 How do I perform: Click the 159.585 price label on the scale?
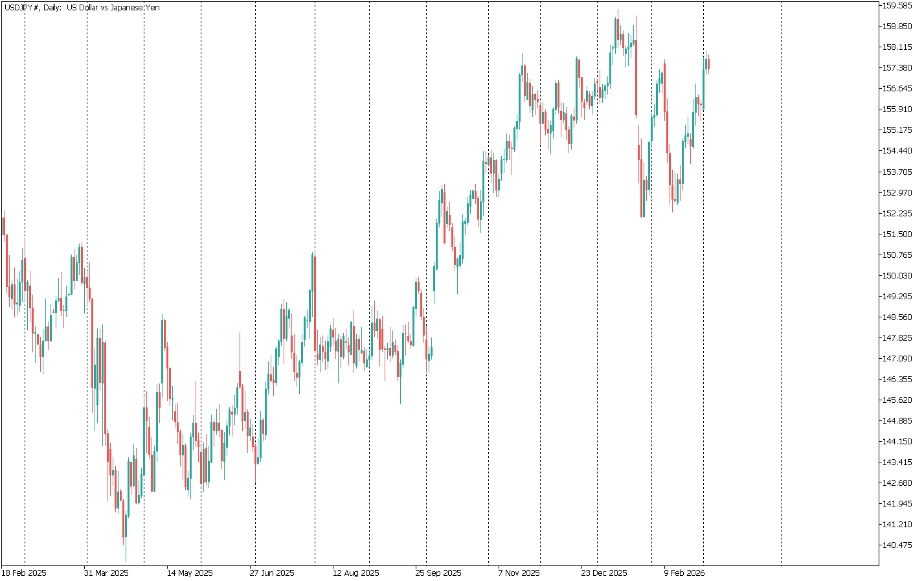(897, 6)
